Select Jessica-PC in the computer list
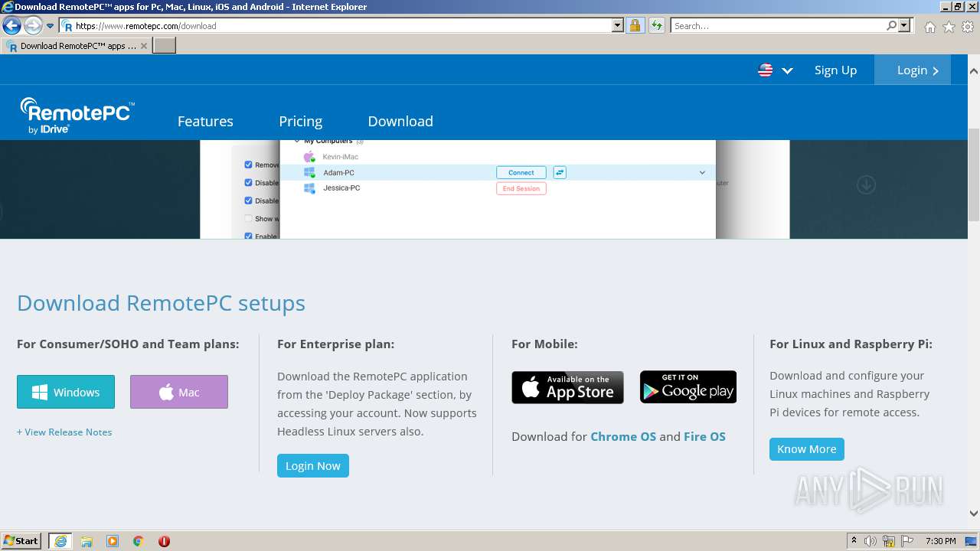The height and width of the screenshot is (551, 980). (x=341, y=188)
